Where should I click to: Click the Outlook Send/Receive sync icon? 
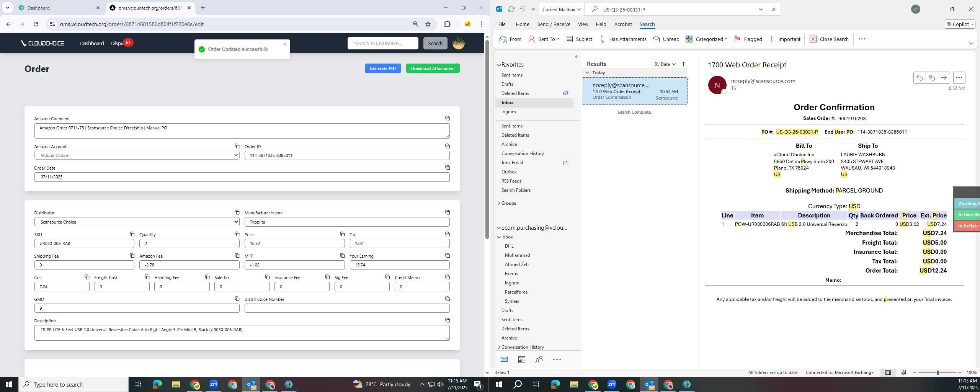click(x=511, y=9)
